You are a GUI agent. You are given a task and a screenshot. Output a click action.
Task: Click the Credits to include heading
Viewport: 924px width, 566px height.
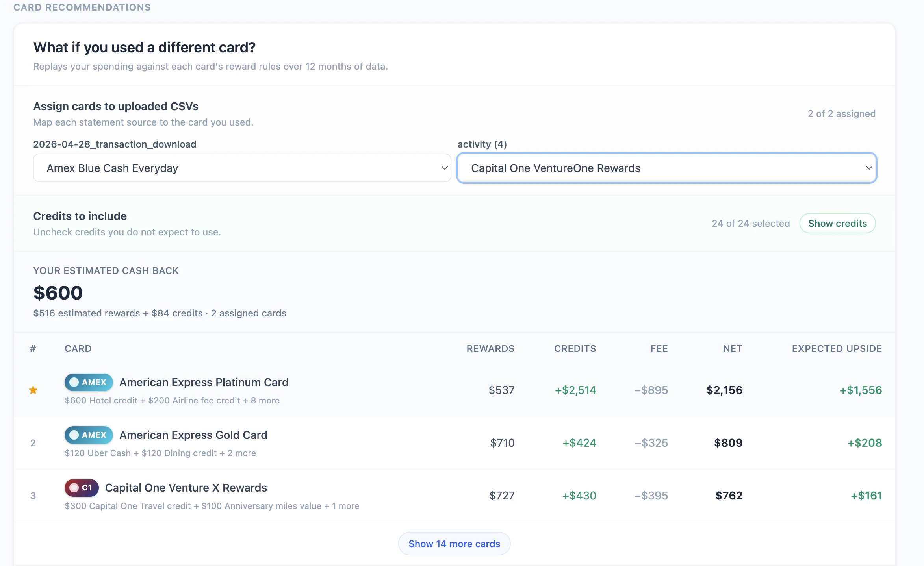point(80,216)
